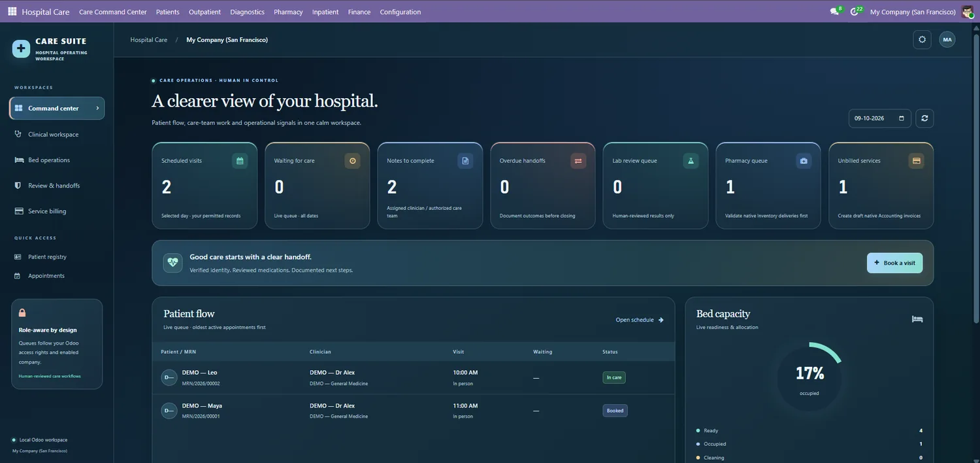Open Appointments quick access
Viewport: 980px width, 463px height.
[57, 276]
